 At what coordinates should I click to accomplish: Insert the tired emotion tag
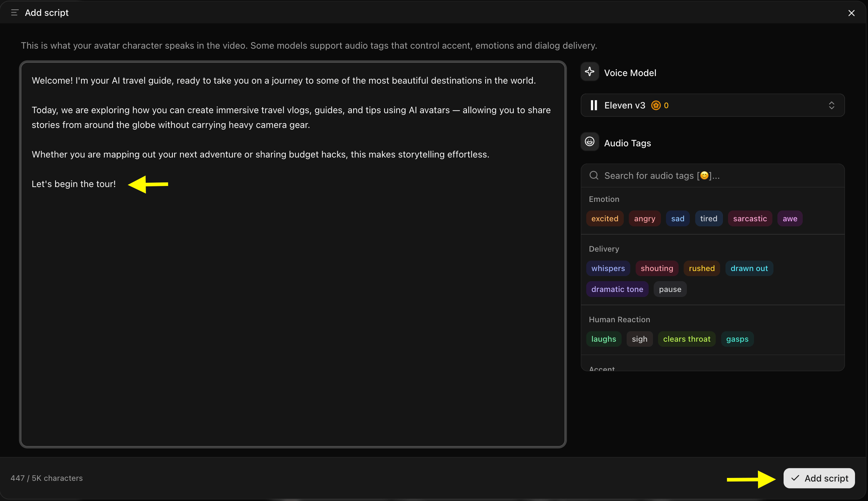coord(709,218)
